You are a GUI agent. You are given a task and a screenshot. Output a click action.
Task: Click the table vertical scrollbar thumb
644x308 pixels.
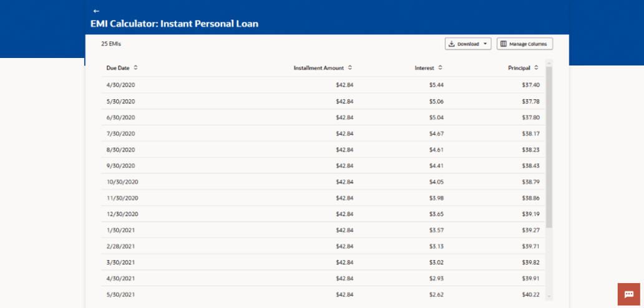tap(549, 147)
